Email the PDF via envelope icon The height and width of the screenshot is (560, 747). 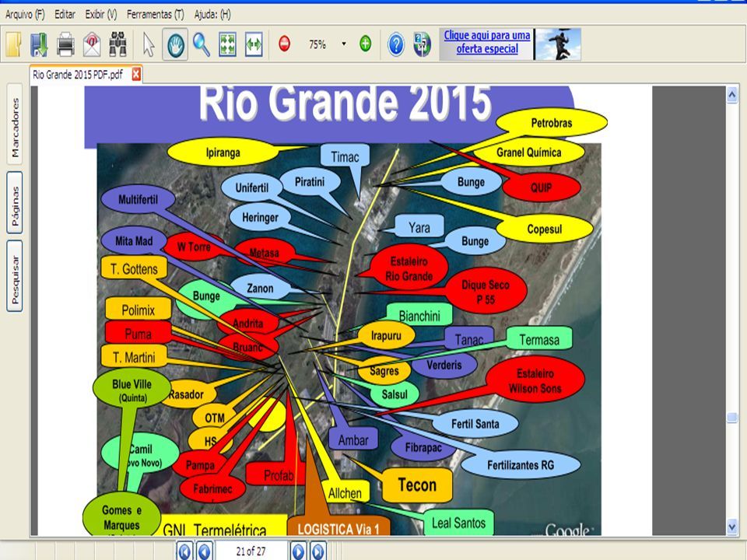92,44
